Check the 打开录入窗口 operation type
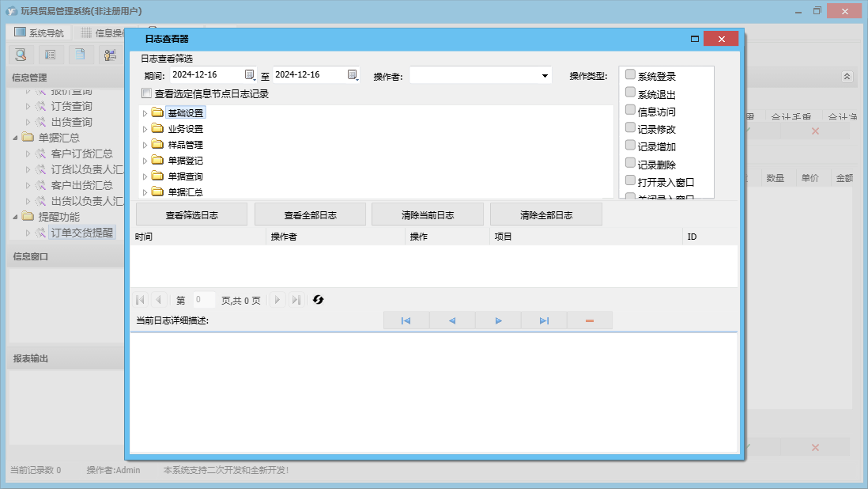Viewport: 868px width, 489px height. click(630, 180)
